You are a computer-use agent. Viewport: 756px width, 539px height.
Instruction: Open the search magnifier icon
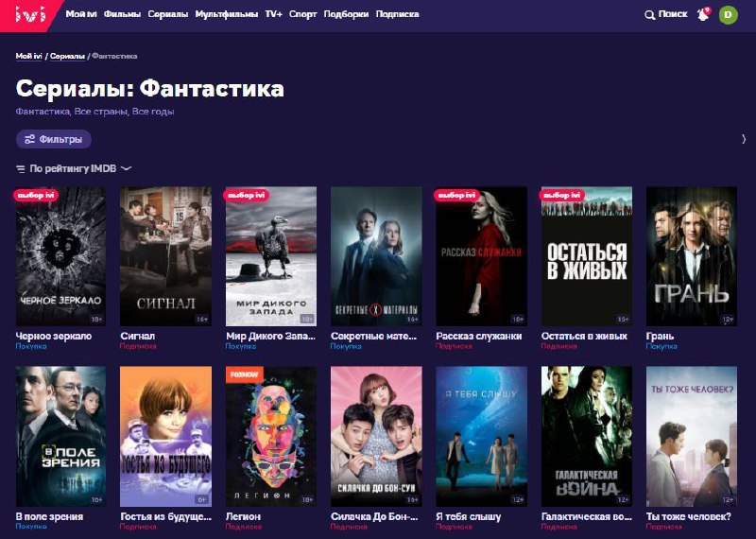(x=649, y=15)
